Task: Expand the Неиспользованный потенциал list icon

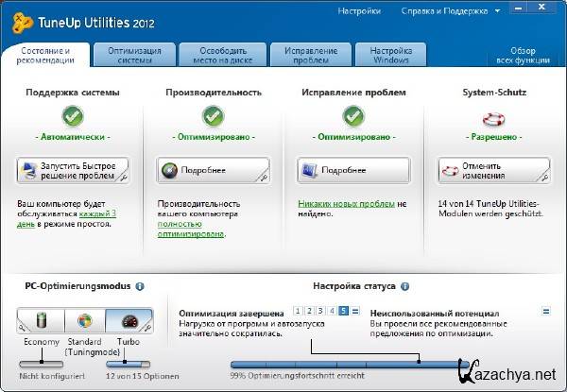Action: point(546,311)
